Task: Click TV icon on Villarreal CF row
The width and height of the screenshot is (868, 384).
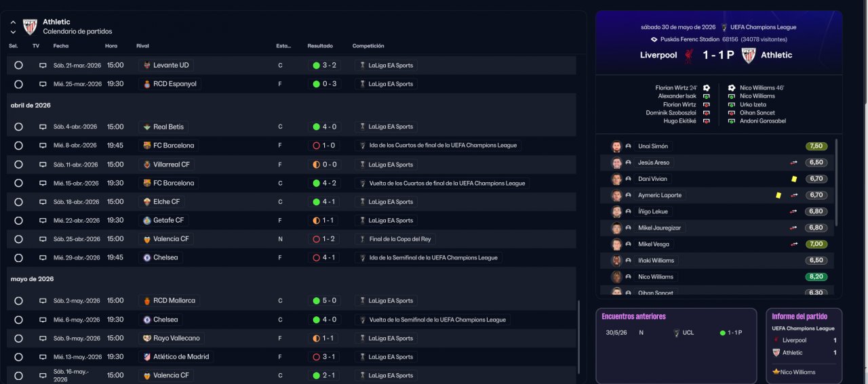Action: [x=43, y=165]
